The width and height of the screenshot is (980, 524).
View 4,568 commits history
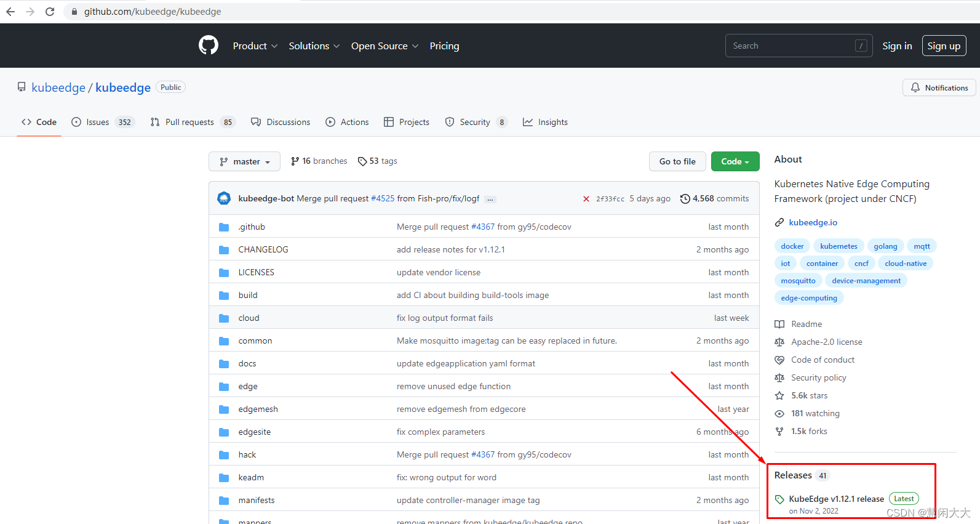pos(714,199)
